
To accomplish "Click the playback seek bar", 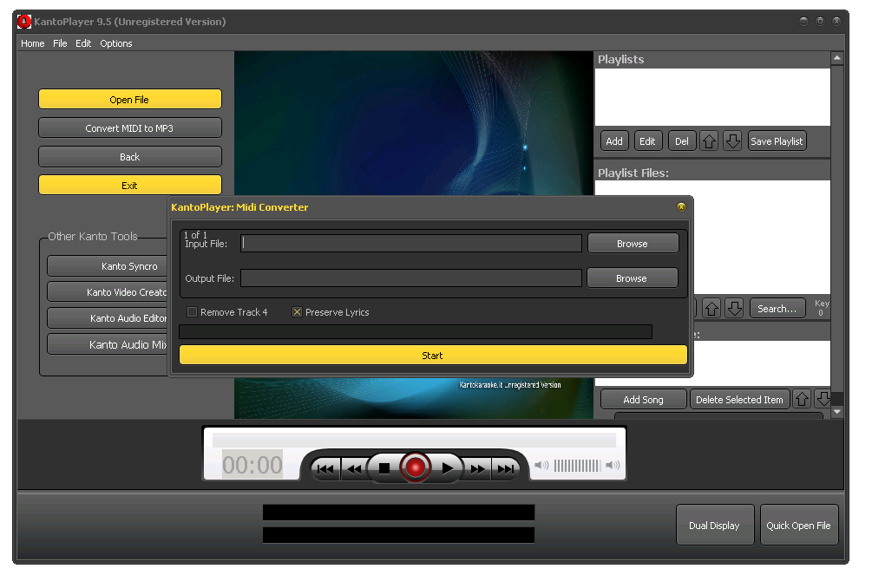I will tap(415, 440).
